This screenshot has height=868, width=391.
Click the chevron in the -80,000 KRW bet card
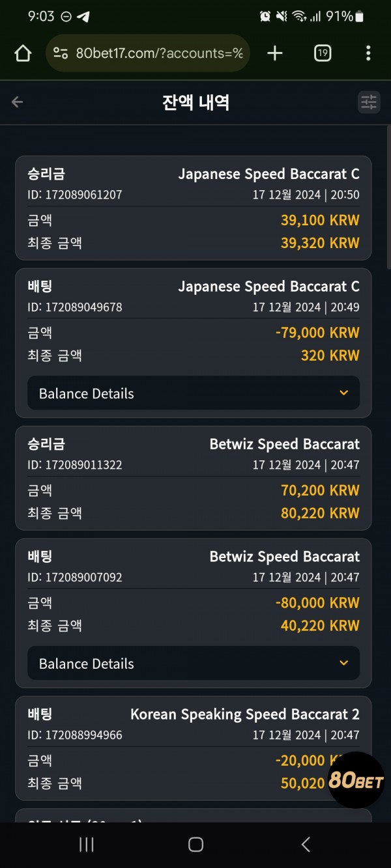click(344, 664)
